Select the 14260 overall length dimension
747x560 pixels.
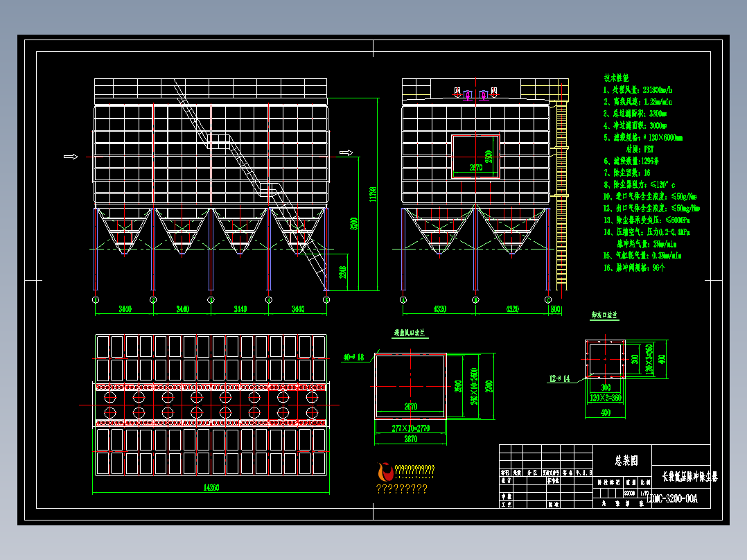[211, 487]
